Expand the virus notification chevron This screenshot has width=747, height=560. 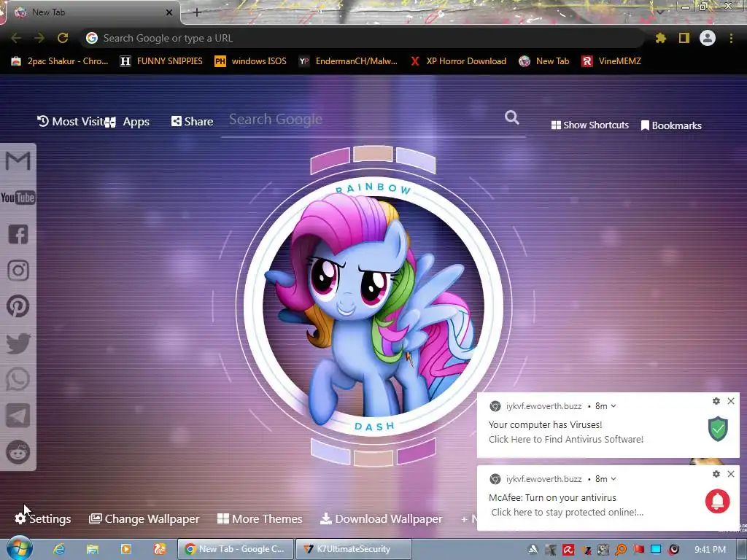tap(613, 406)
